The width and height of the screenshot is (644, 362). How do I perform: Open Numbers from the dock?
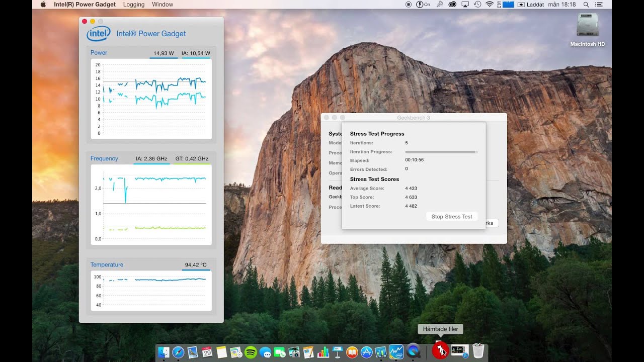click(x=324, y=352)
